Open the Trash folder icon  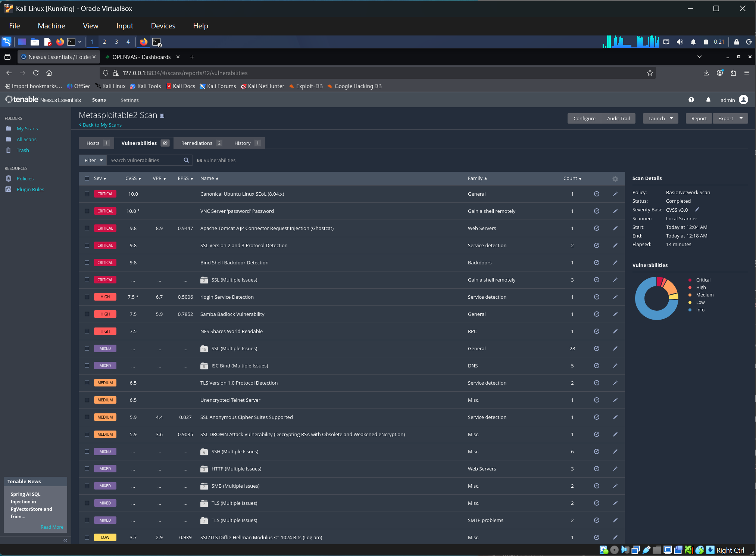8,150
